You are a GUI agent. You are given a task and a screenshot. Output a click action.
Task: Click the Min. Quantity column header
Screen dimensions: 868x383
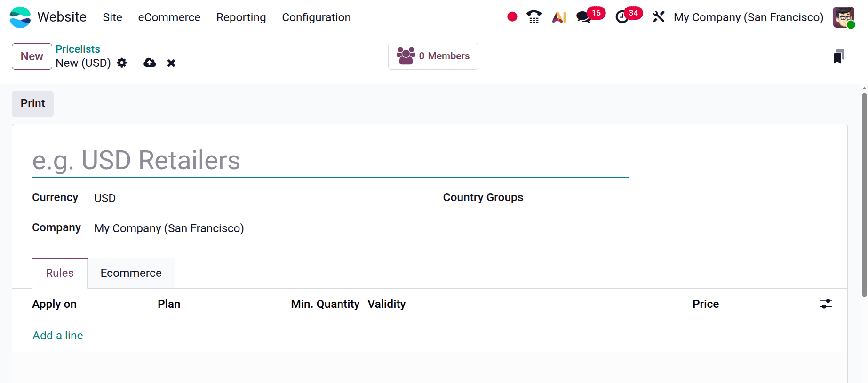point(325,304)
